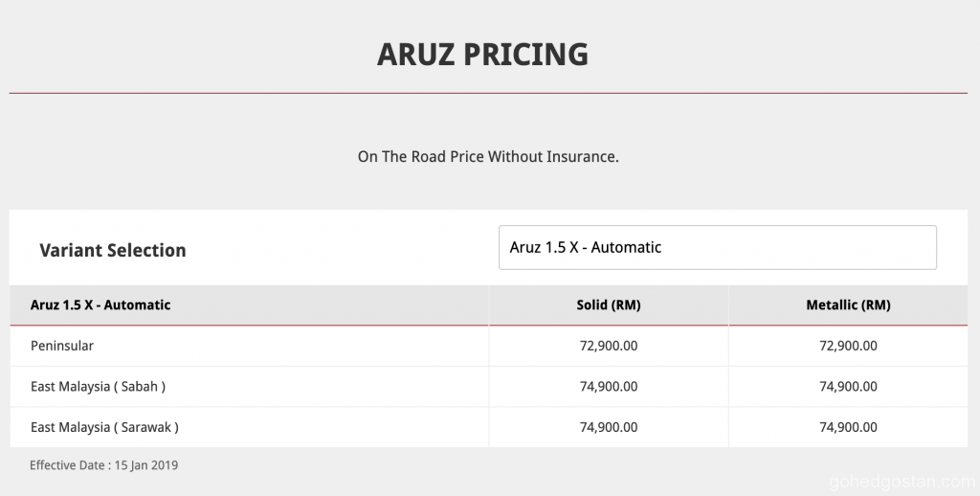Click the Peninsular Metallic price 72,900.00
This screenshot has width=980, height=496.
(x=848, y=346)
